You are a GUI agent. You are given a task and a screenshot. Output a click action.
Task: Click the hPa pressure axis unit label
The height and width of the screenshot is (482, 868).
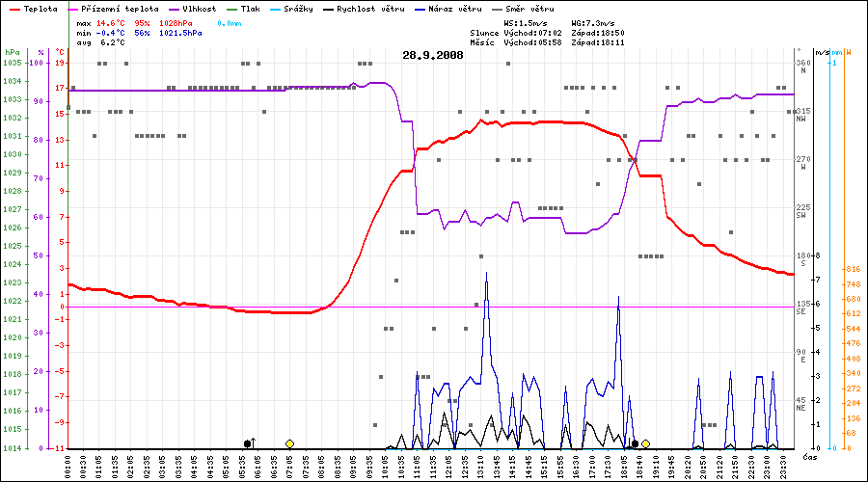(x=12, y=52)
